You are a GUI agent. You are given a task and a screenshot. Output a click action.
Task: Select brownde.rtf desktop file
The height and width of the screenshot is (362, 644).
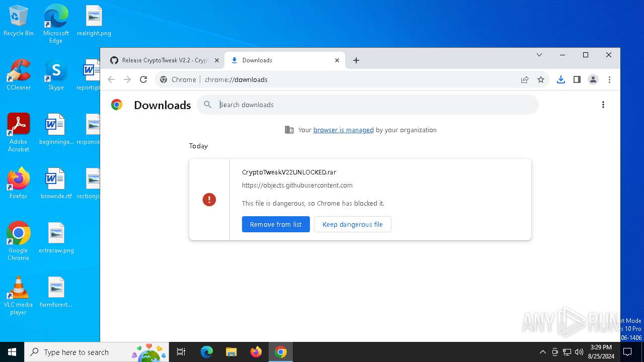point(56,184)
